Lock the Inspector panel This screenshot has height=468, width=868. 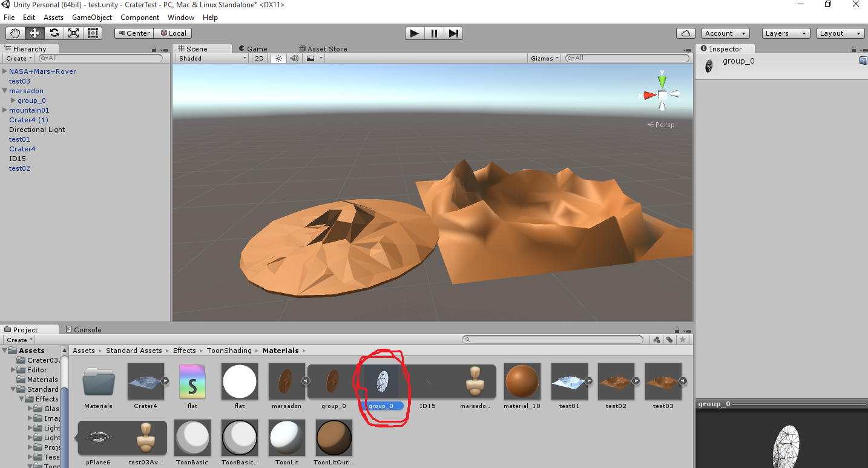[x=855, y=50]
